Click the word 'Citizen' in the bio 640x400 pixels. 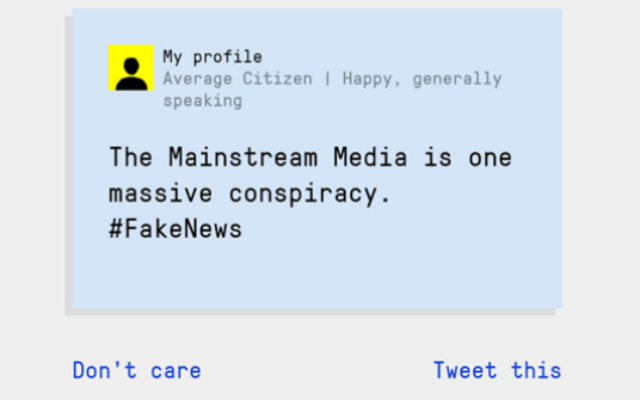pos(278,78)
